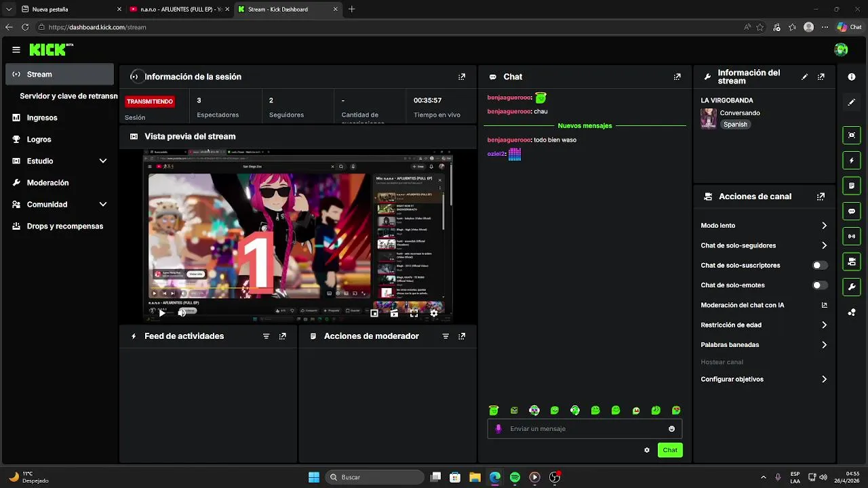
Task: Toggle the chat bubble panel in the right sidebar
Action: (852, 211)
